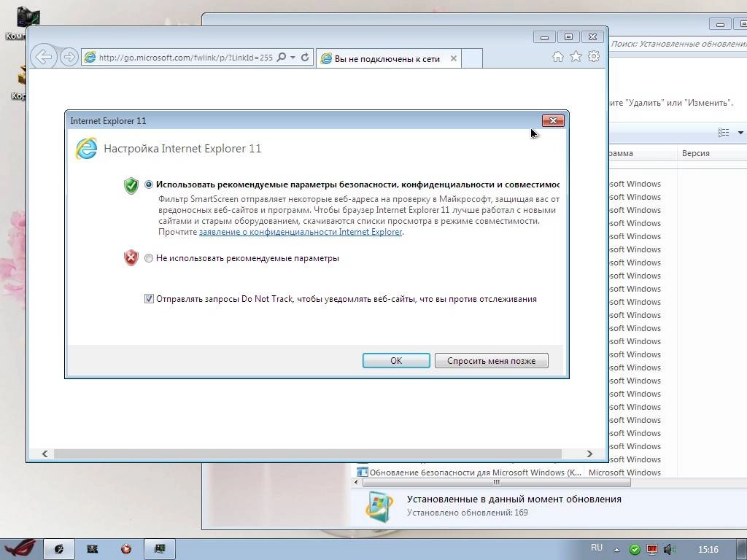Click the browser Back arrow button
This screenshot has width=747, height=560.
[44, 58]
